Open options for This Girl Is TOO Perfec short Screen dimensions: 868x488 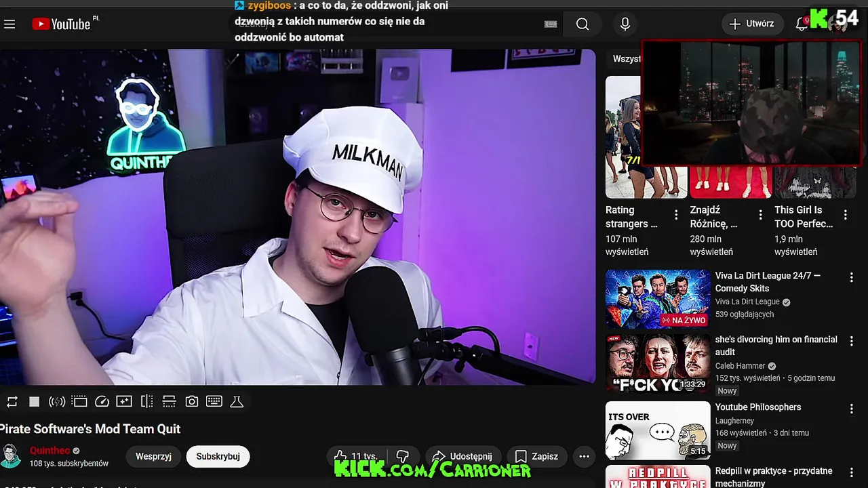846,215
